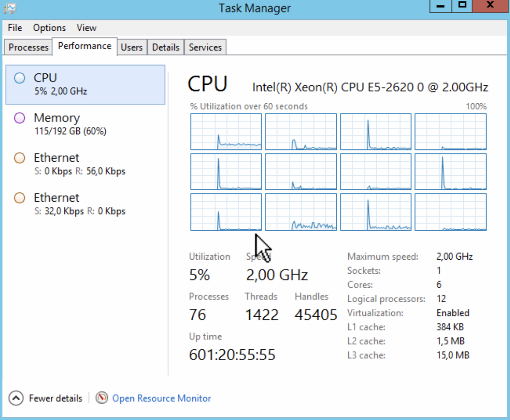Viewport: 510px width, 420px height.
Task: Switch to the Processes tab
Action: pos(28,47)
